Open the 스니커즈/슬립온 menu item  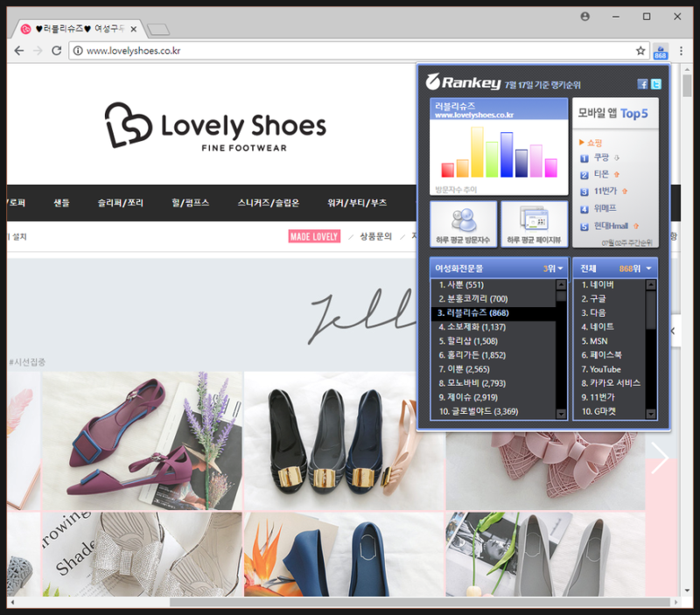click(269, 203)
